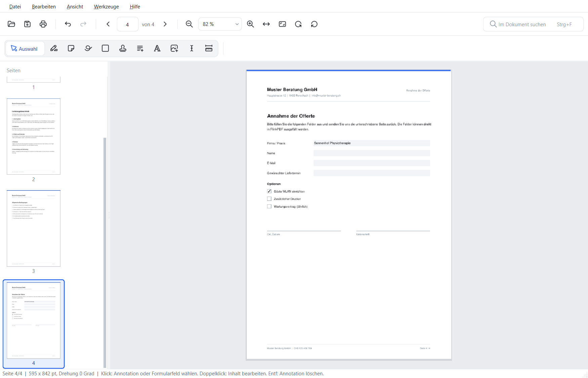Select the text annotation tool
The height and width of the screenshot is (378, 588).
tap(157, 48)
